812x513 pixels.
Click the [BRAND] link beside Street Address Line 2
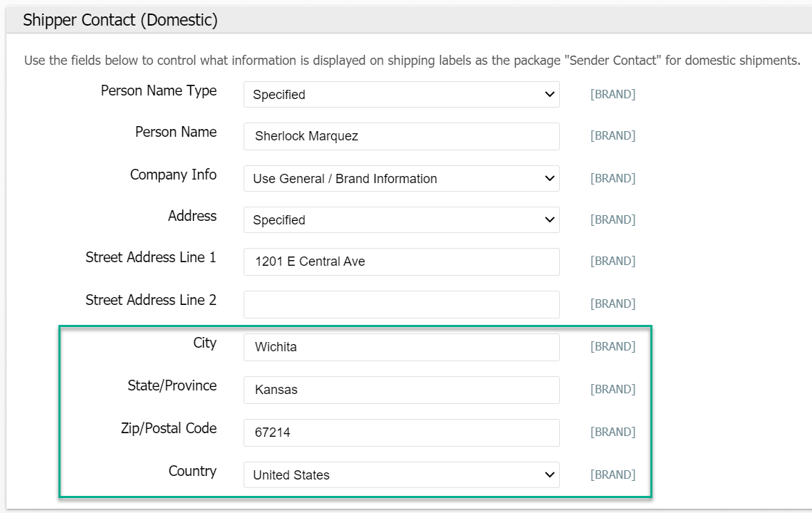click(613, 304)
